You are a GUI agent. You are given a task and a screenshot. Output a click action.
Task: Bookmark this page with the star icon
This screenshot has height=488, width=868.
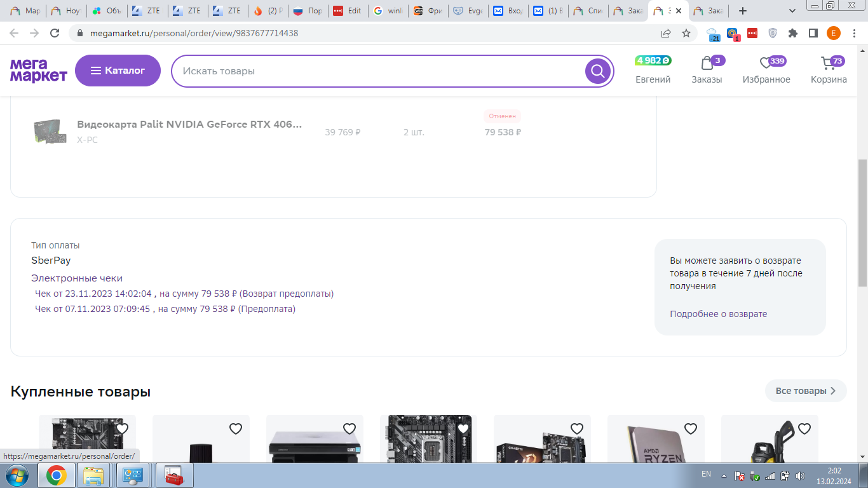click(686, 33)
